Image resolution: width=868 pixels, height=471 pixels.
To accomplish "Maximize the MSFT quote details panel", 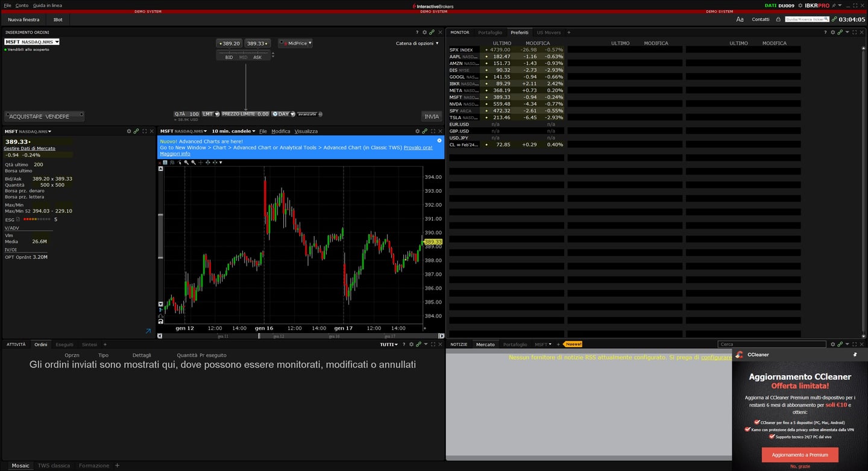I will pos(144,131).
